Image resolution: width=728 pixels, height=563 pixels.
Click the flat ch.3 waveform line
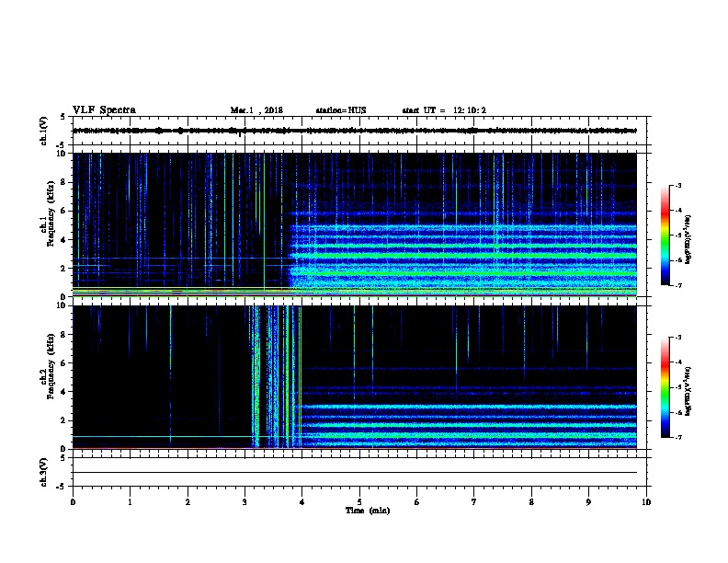coord(355,473)
